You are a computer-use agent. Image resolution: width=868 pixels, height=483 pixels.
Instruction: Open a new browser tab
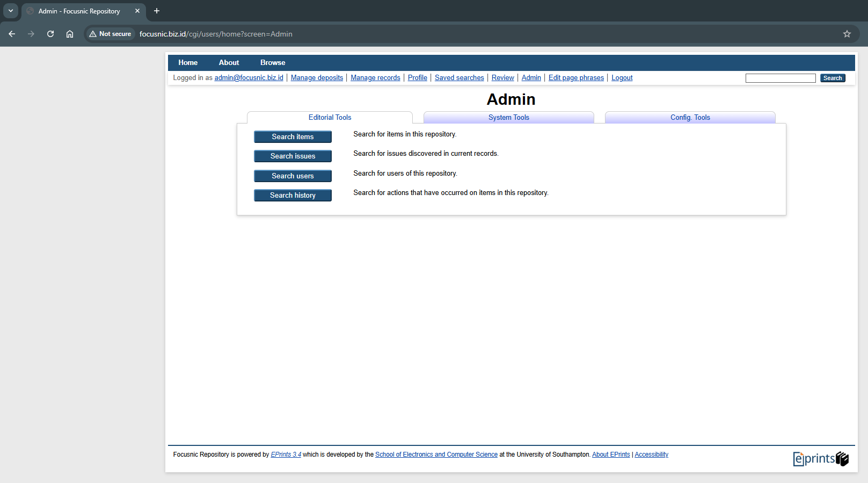[157, 11]
